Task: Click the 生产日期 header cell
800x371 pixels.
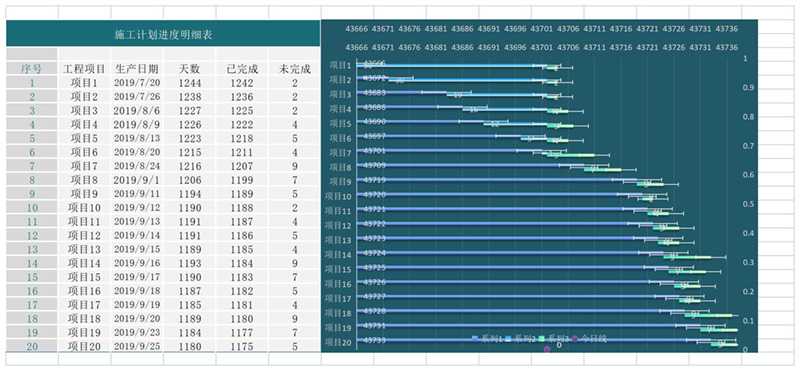Action: click(x=137, y=69)
